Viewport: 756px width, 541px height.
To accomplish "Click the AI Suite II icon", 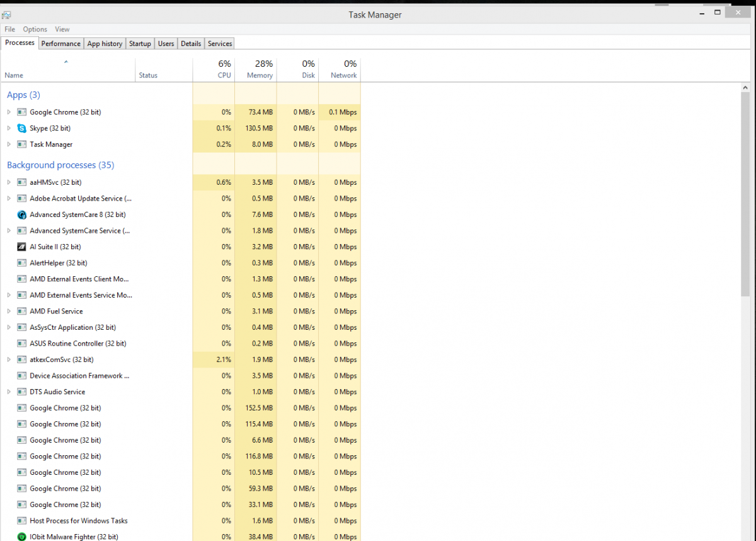I will click(21, 247).
